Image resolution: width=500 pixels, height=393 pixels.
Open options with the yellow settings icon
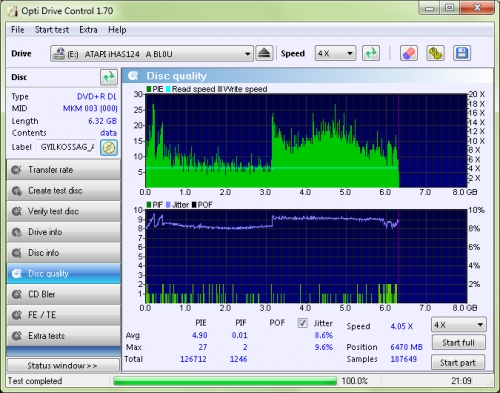(x=435, y=53)
